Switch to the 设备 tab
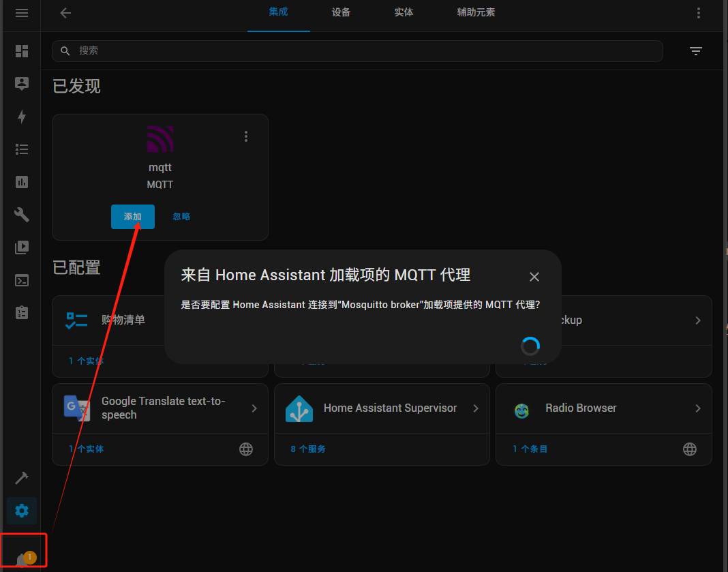The width and height of the screenshot is (728, 572). (x=341, y=13)
